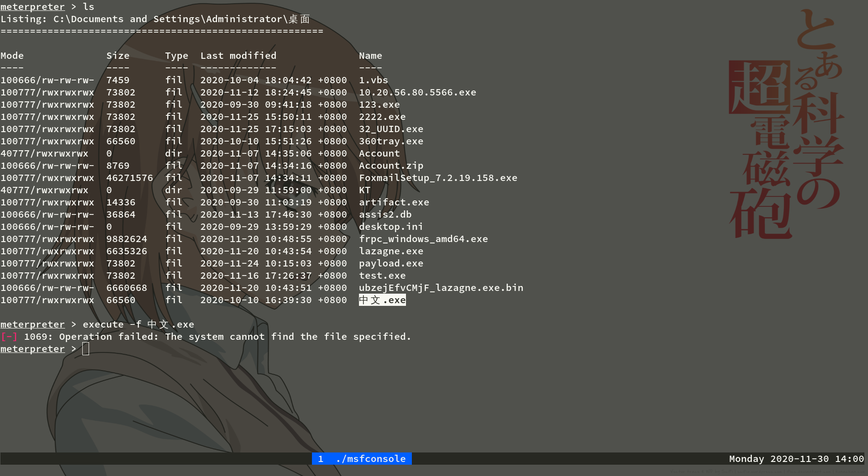Click the payload.exe entry

(x=391, y=263)
